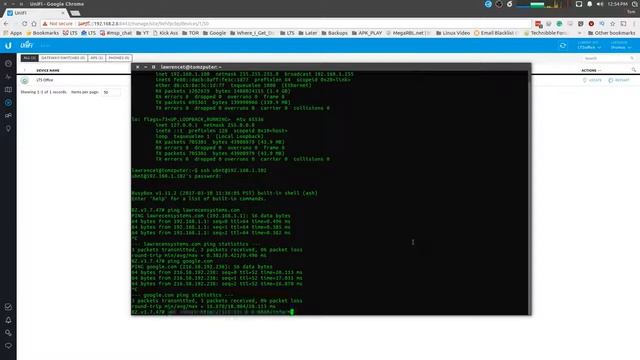Click the clock showing 12:54 PM

pos(618,4)
